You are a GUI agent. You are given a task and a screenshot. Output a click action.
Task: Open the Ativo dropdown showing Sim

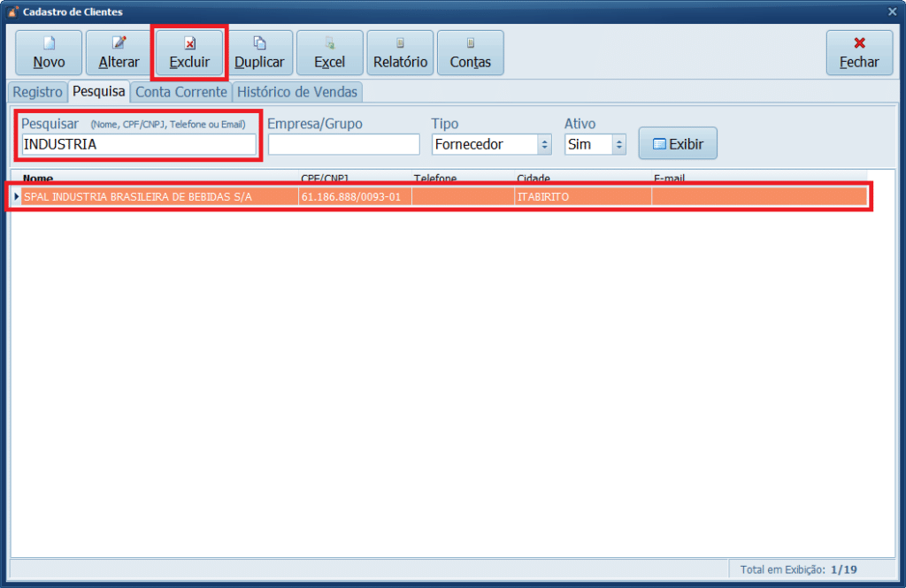coord(619,144)
